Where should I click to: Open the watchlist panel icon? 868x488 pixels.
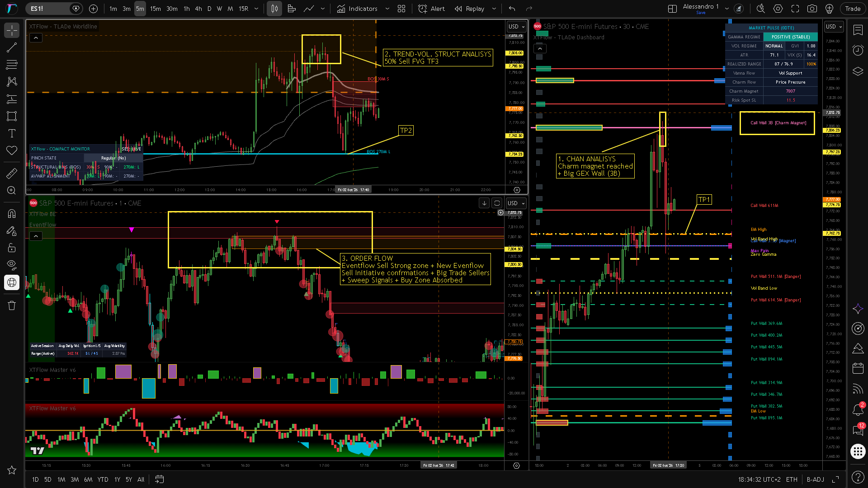coord(858,30)
